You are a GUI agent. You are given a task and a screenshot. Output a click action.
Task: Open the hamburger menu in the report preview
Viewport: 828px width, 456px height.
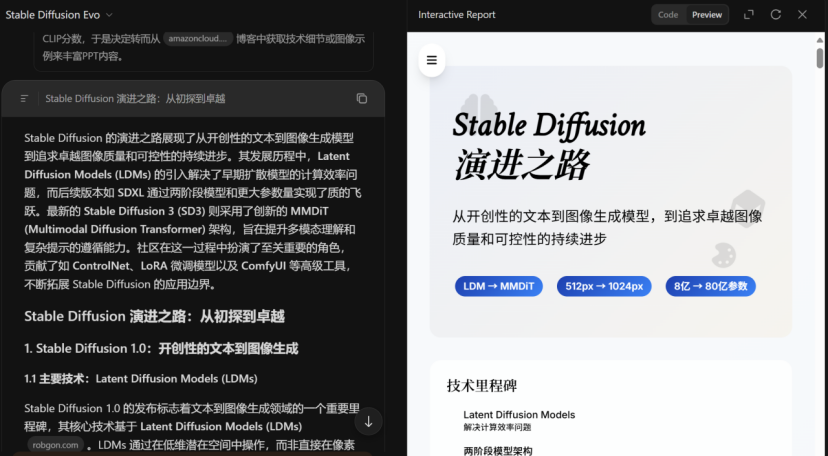[432, 60]
